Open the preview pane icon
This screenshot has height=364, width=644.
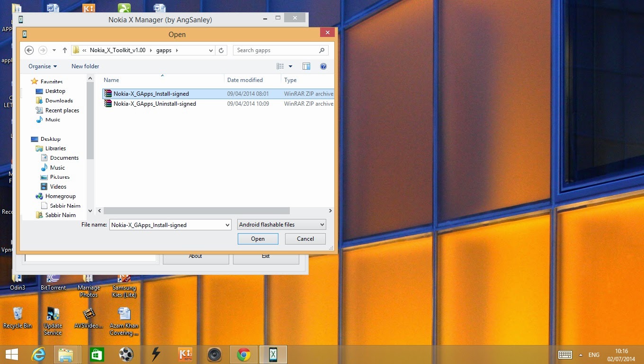pos(306,66)
